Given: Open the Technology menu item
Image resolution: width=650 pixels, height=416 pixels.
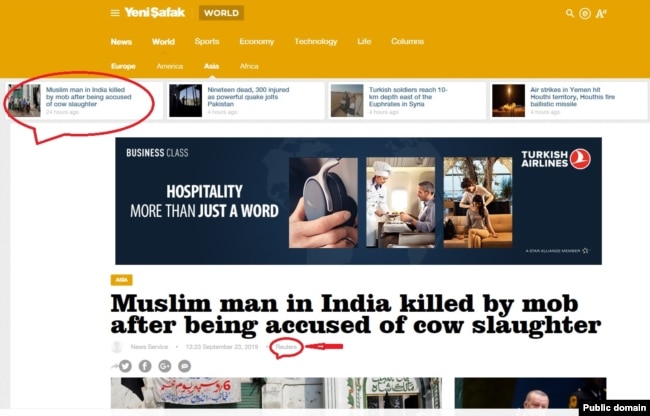Looking at the screenshot, I should pyautogui.click(x=316, y=41).
